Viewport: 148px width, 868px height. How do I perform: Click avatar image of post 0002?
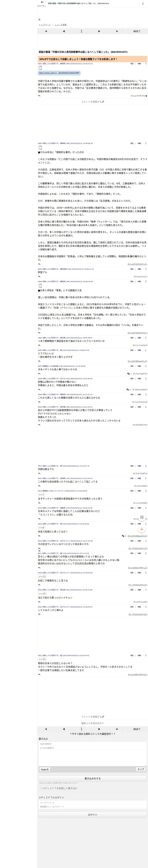click(40, 147)
